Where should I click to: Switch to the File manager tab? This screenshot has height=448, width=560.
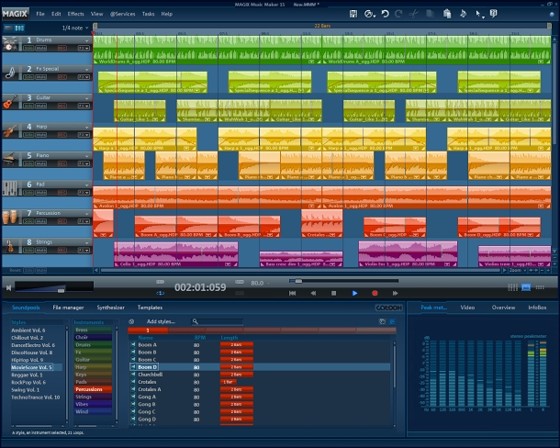click(x=68, y=308)
